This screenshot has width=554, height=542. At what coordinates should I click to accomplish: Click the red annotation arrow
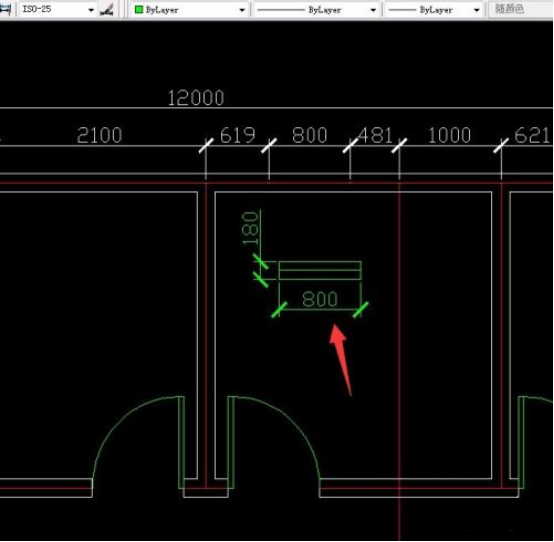point(341,360)
